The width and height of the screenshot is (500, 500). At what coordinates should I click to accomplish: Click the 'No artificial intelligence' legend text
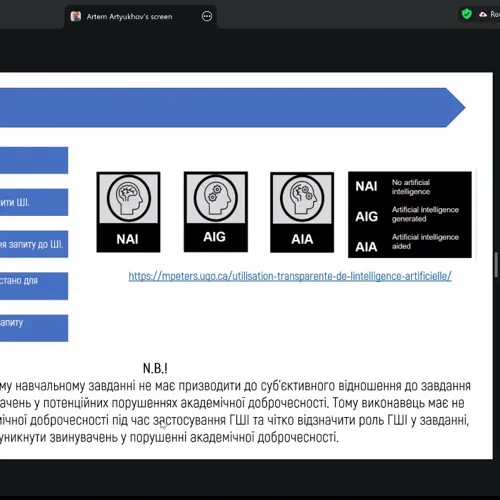(x=411, y=187)
